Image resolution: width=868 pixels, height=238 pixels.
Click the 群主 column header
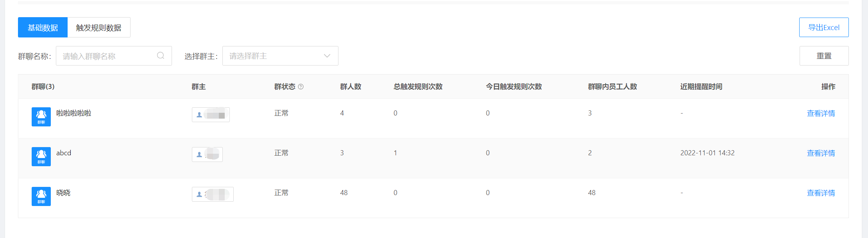click(199, 87)
